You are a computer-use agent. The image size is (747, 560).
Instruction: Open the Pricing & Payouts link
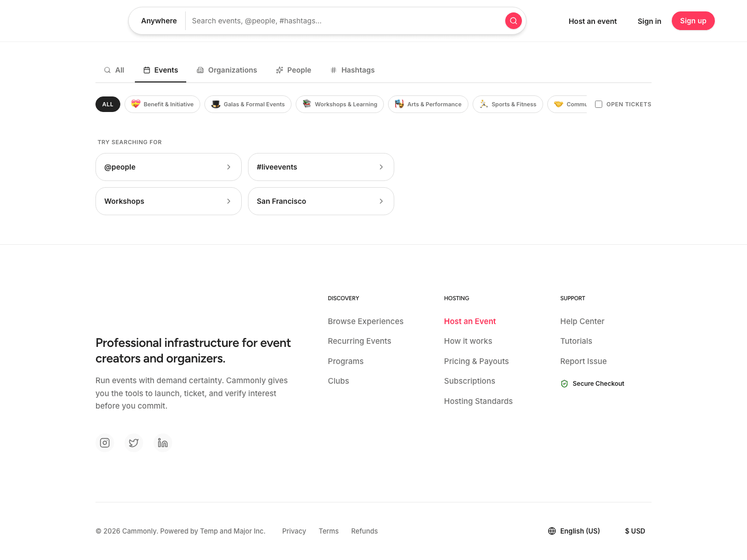point(476,361)
